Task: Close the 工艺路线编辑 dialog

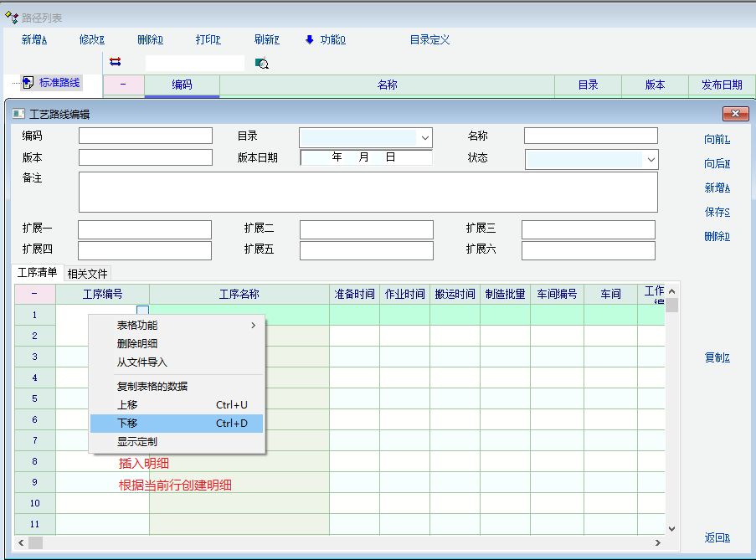Action: (735, 114)
